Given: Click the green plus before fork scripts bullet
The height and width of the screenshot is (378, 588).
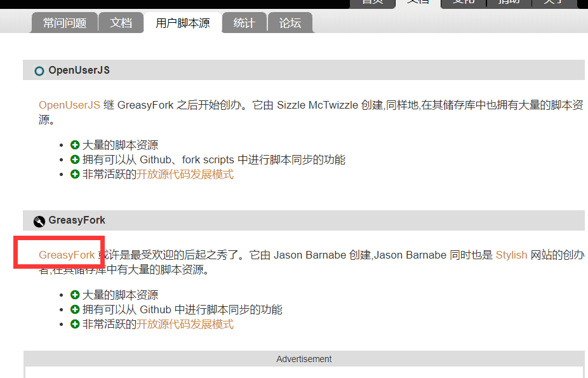Looking at the screenshot, I should (x=75, y=159).
